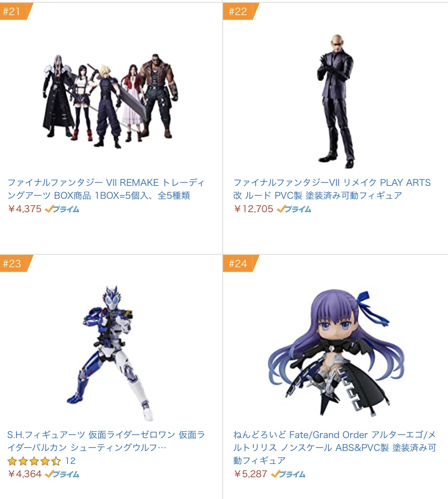
Task: Click the Prime badge next to ￥5,287
Action: pos(288,474)
